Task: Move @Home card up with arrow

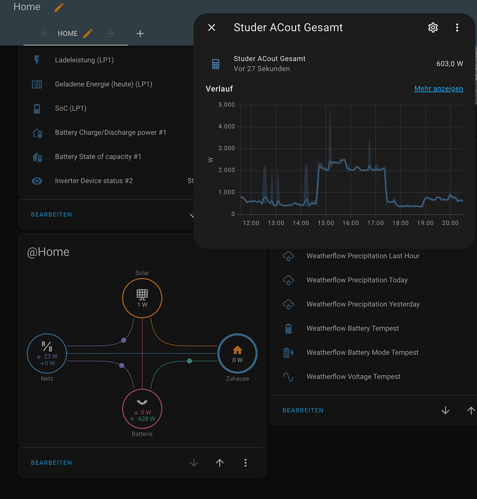Action: [x=219, y=463]
